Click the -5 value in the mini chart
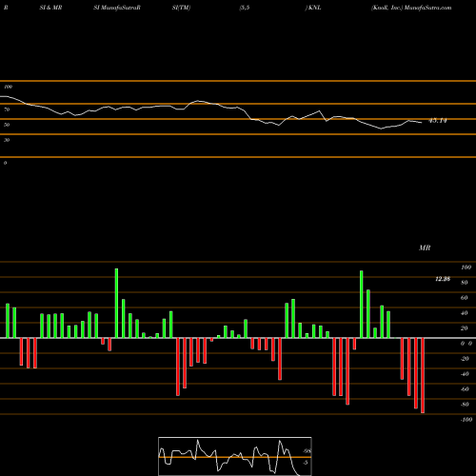Viewport: 476px width, 476px height. pyautogui.click(x=306, y=463)
